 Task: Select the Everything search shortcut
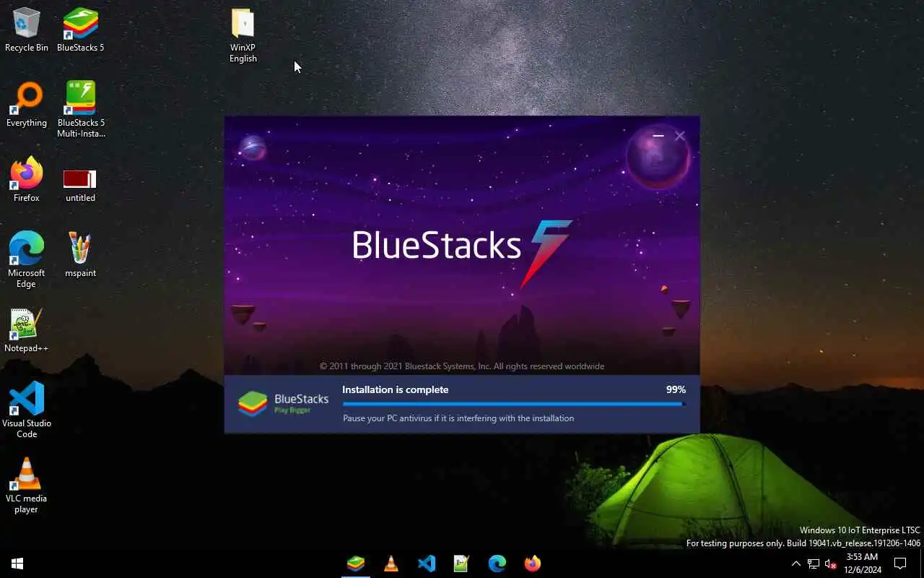coord(27,105)
